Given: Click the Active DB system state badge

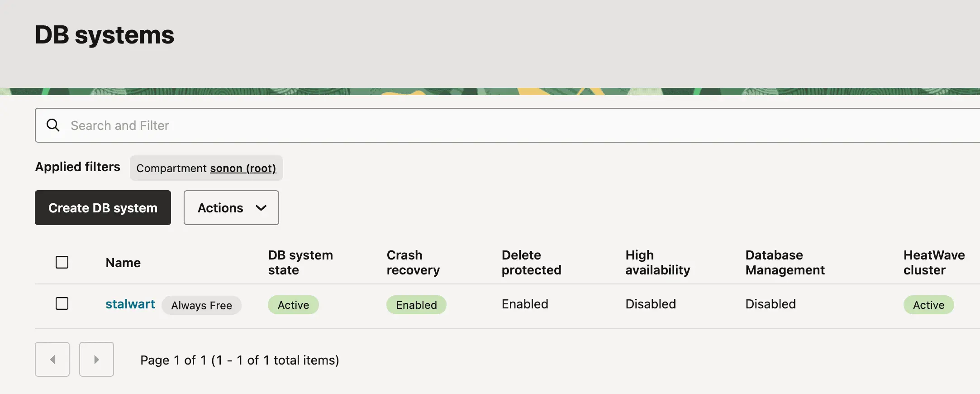Looking at the screenshot, I should coord(293,304).
